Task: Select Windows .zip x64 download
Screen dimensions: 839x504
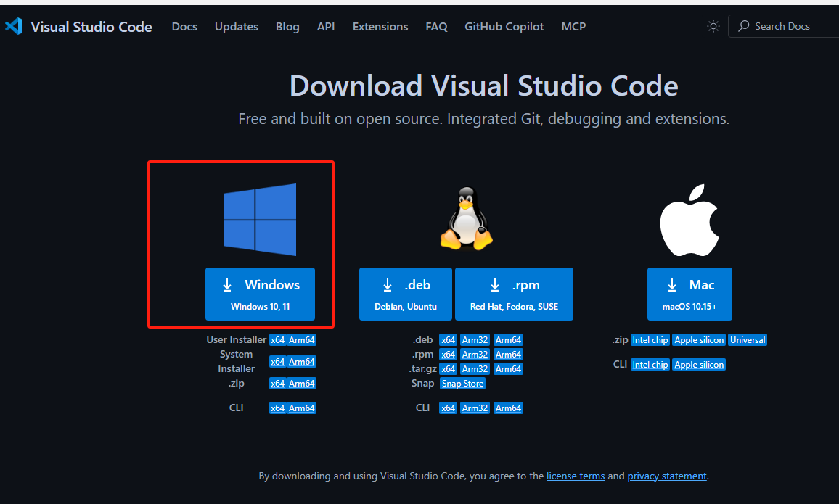Action: pyautogui.click(x=278, y=383)
